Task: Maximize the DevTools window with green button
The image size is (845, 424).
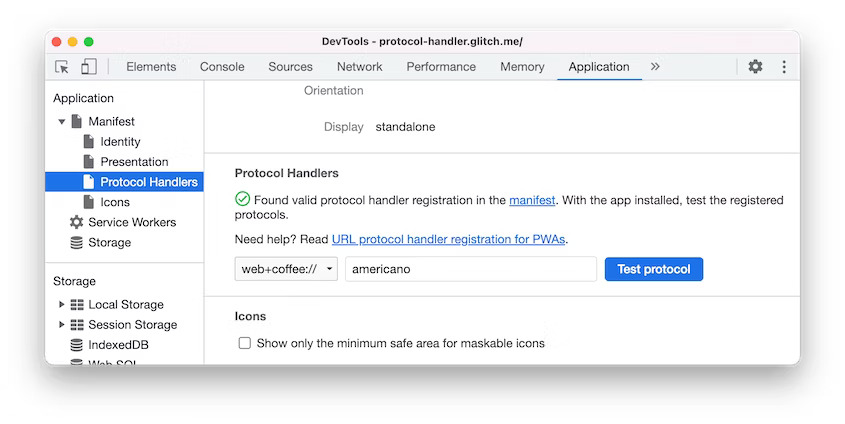Action: pyautogui.click(x=89, y=41)
